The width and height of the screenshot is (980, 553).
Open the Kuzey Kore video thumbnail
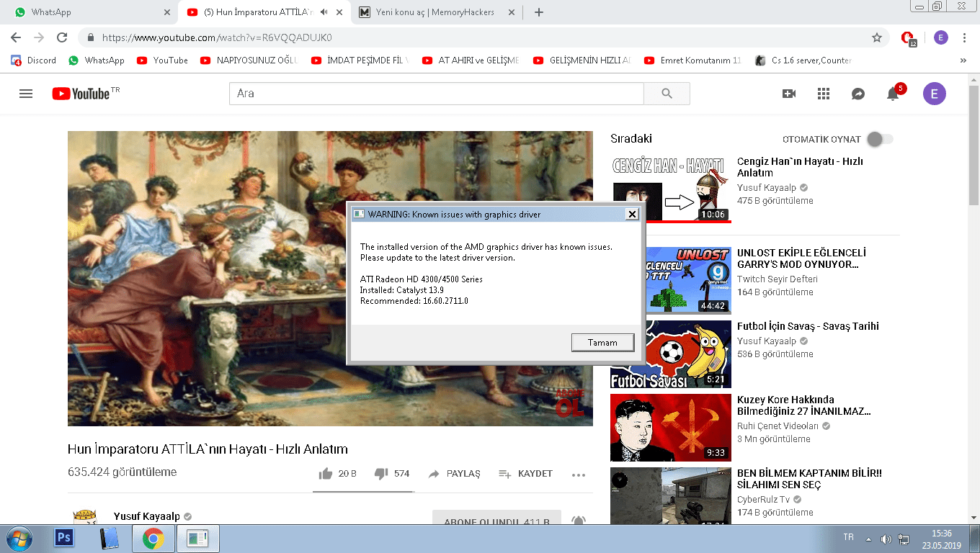point(671,428)
